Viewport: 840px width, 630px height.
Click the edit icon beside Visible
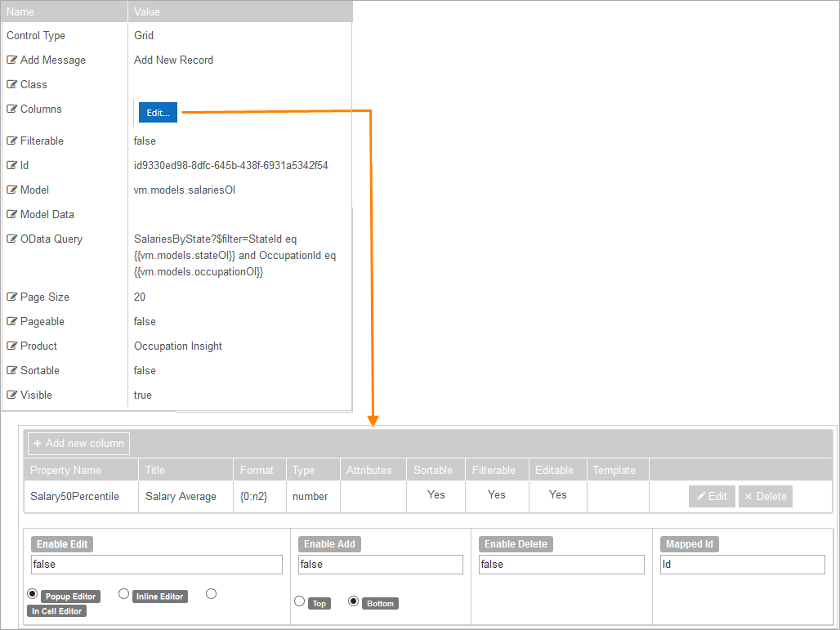[12, 395]
